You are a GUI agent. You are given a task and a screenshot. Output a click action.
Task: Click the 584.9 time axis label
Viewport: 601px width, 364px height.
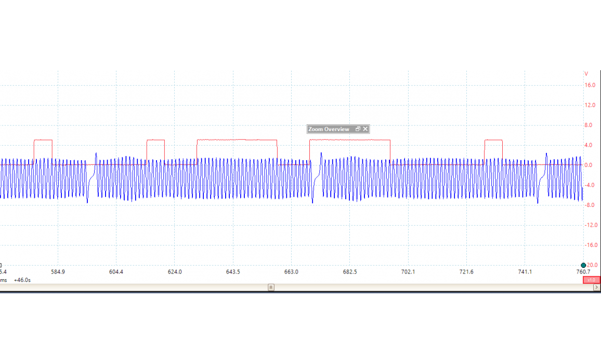58,272
